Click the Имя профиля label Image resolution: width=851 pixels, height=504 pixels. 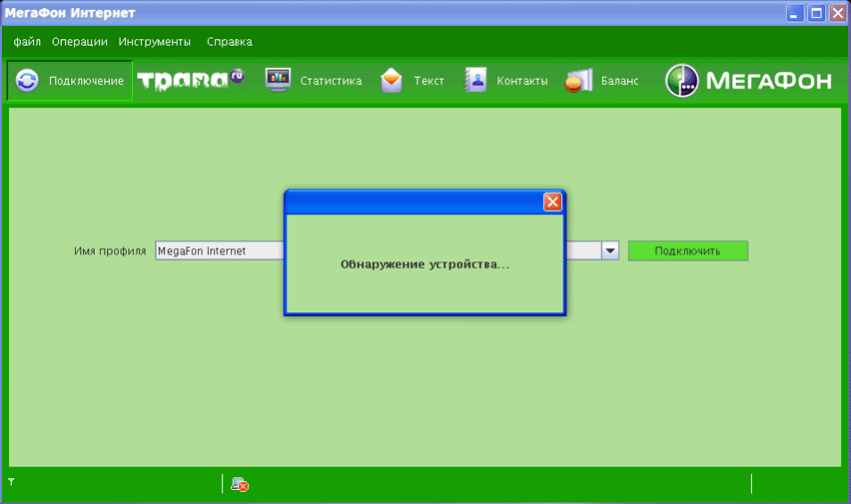(x=110, y=251)
